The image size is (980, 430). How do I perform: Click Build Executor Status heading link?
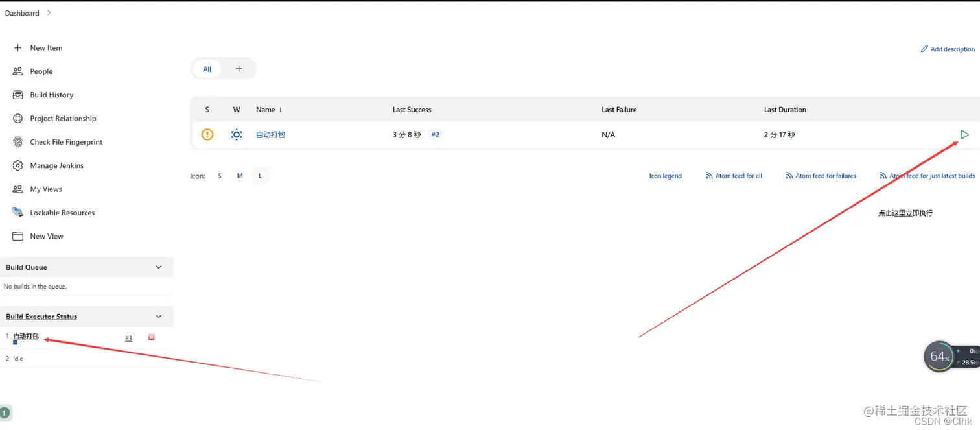point(41,317)
